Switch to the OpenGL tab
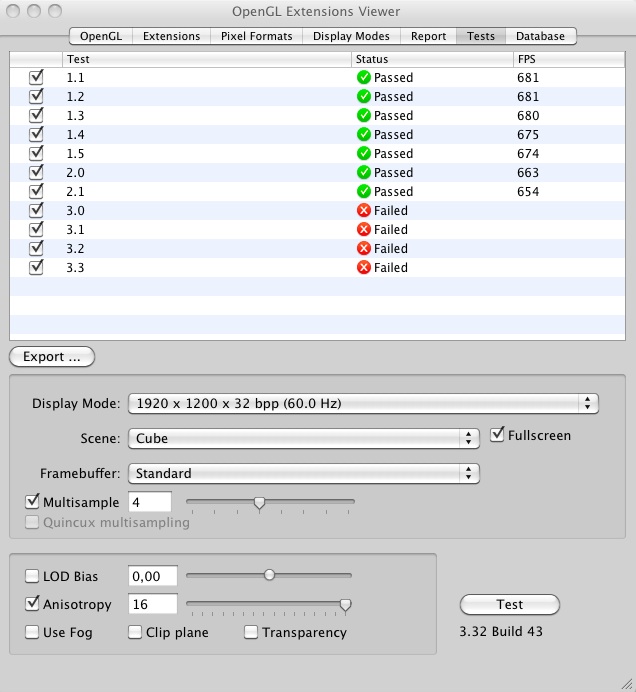Image resolution: width=636 pixels, height=692 pixels. point(101,36)
